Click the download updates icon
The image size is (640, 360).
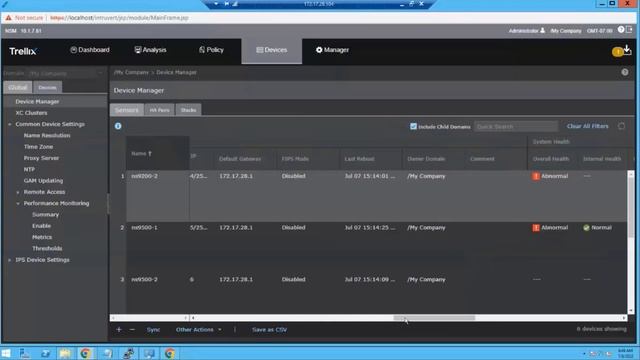(x=627, y=50)
